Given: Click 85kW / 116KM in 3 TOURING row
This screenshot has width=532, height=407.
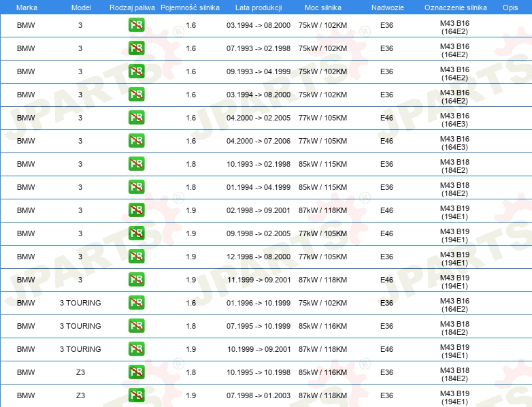Looking at the screenshot, I should 322,326.
